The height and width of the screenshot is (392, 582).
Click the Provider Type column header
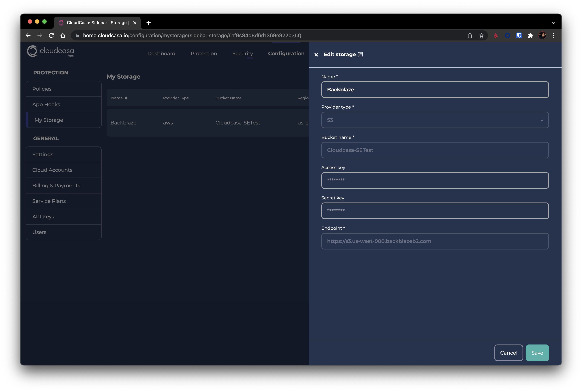click(176, 98)
